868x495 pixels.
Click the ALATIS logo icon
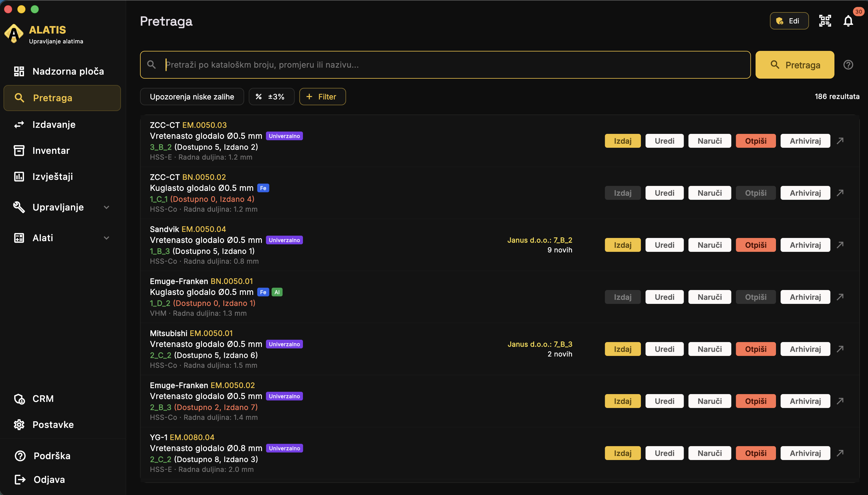point(14,33)
